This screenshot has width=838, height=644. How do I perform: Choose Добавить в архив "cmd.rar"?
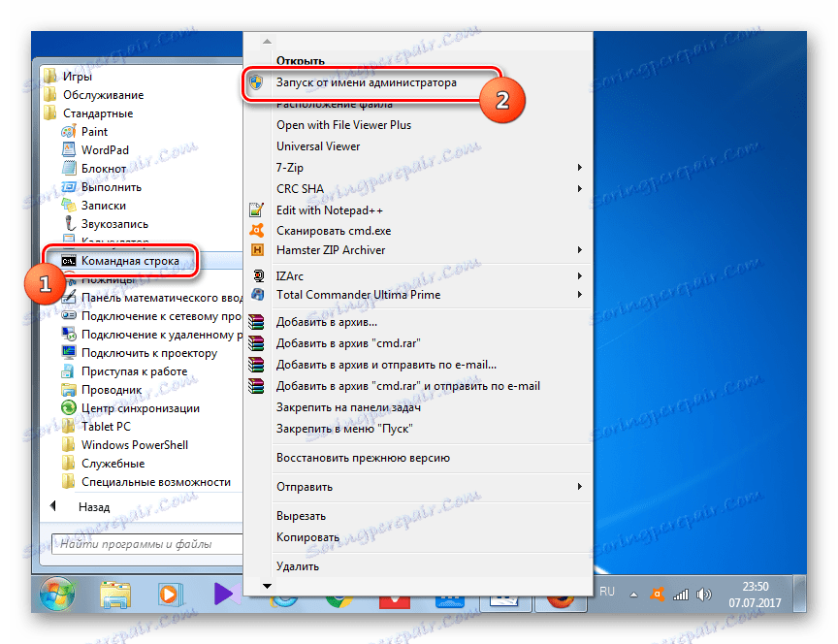348,343
